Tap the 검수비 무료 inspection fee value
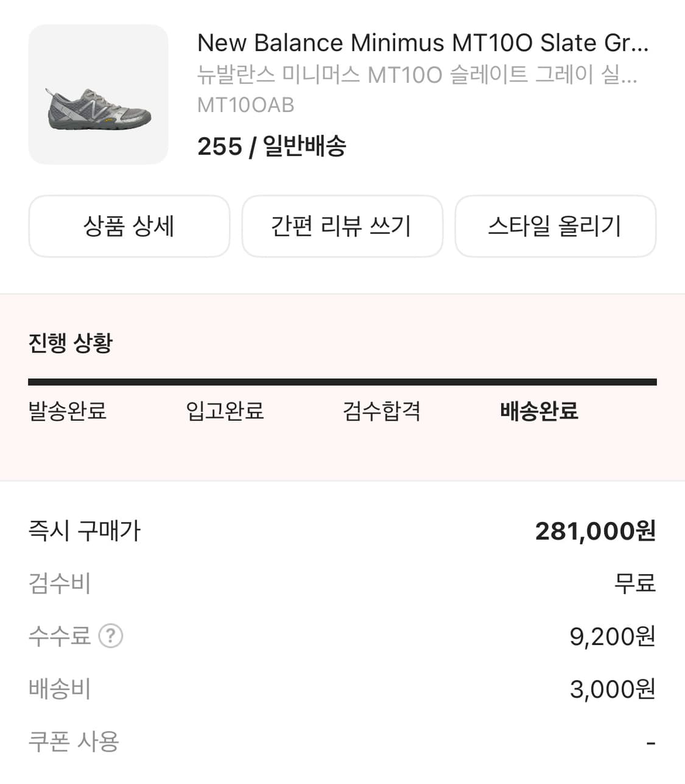Screen dimensions: 685x784 [634, 584]
